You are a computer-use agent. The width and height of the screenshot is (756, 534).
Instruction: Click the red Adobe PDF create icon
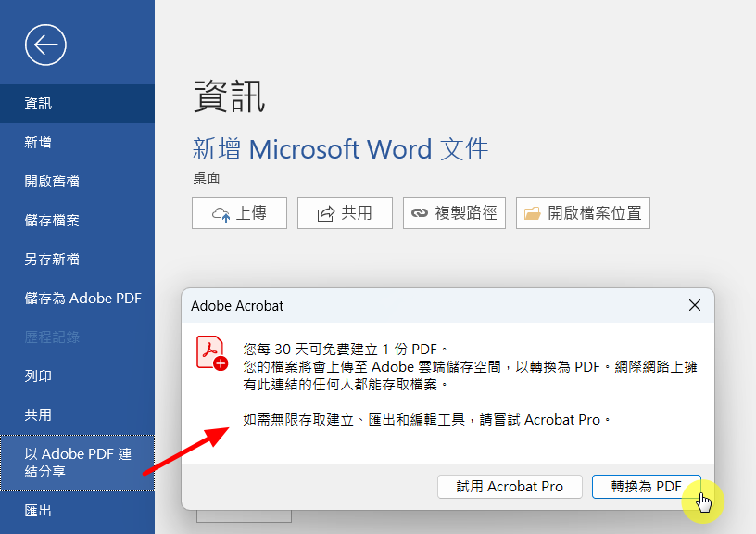coord(211,352)
